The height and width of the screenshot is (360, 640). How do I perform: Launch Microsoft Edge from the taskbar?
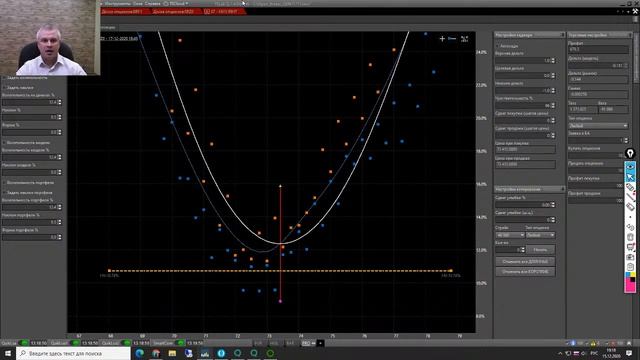pyautogui.click(x=139, y=353)
